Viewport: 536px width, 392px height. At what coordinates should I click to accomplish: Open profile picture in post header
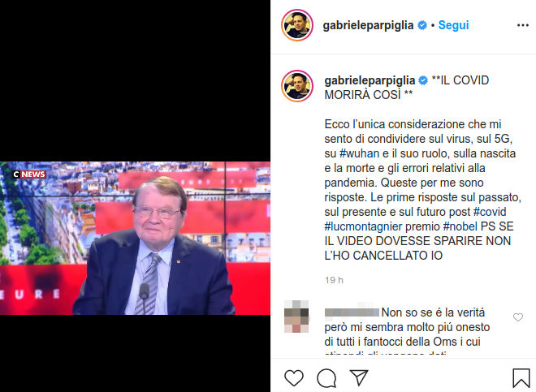(x=297, y=25)
